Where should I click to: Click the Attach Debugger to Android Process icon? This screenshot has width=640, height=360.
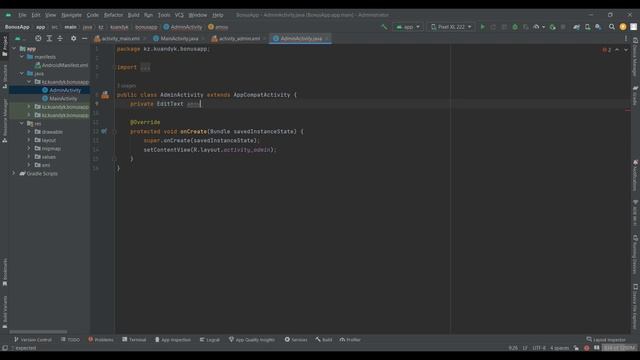tap(553, 27)
